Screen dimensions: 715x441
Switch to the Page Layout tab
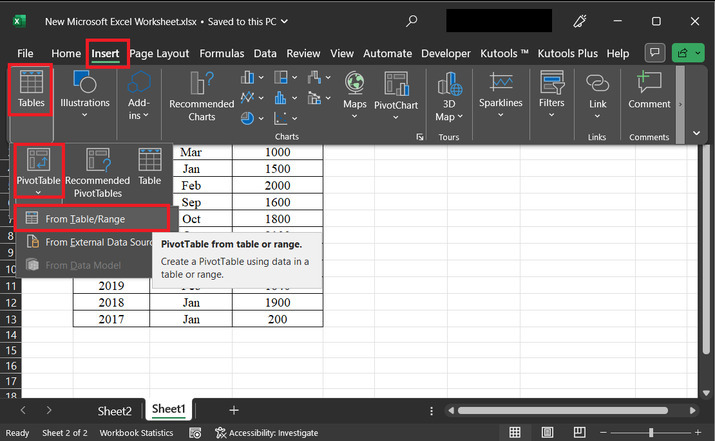(x=159, y=53)
